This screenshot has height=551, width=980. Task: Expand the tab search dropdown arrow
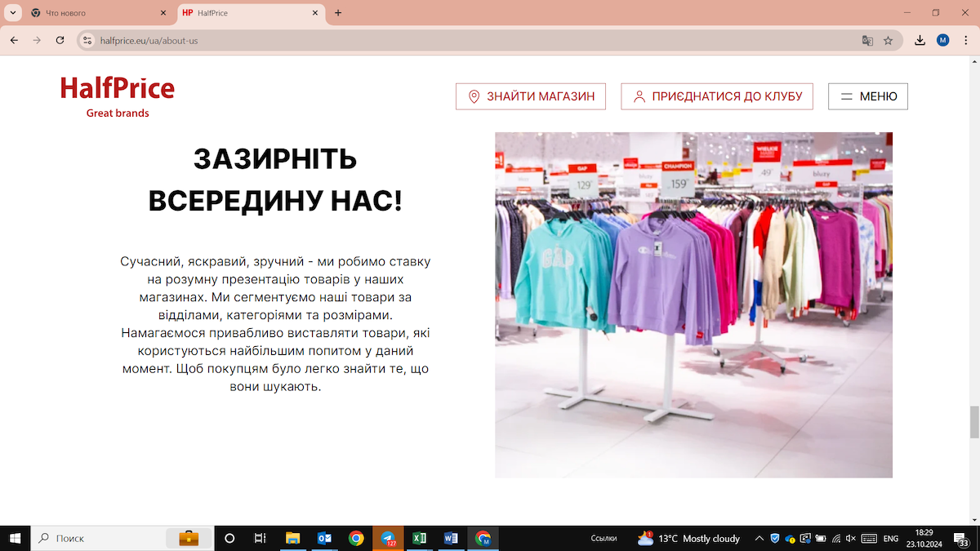coord(13,13)
